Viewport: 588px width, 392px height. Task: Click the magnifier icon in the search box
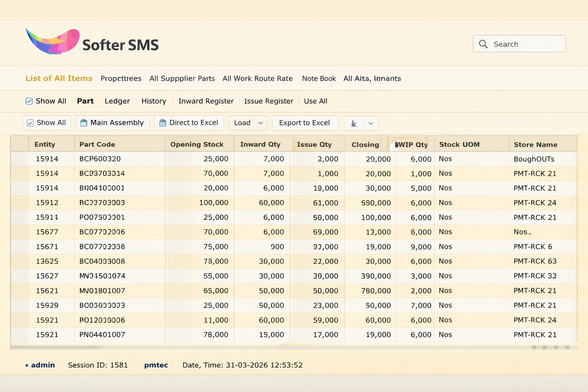[483, 44]
